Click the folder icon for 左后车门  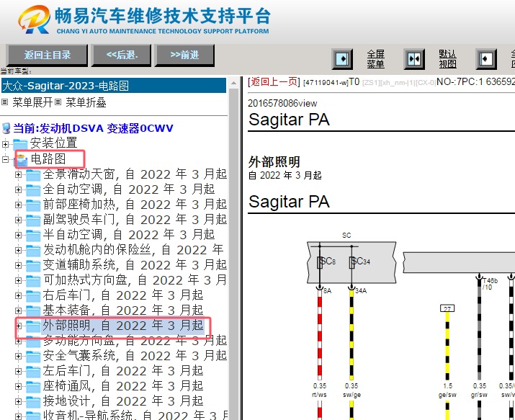33,372
